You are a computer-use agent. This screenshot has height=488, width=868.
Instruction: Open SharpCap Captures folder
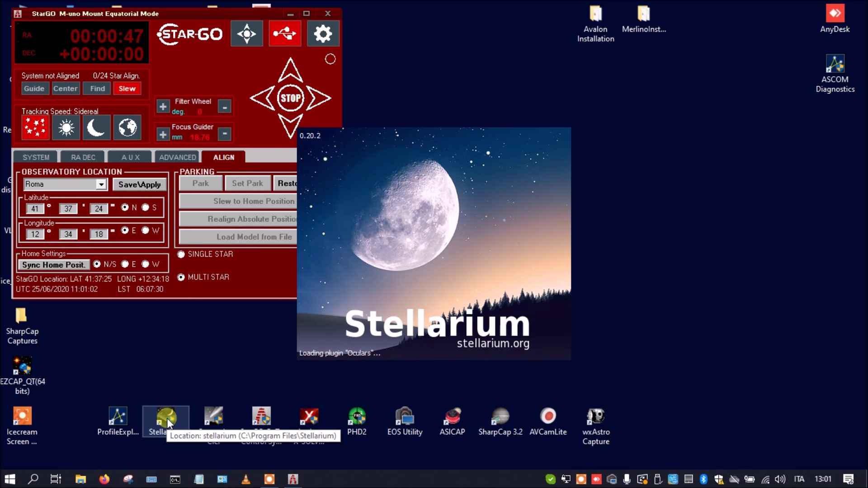[22, 326]
